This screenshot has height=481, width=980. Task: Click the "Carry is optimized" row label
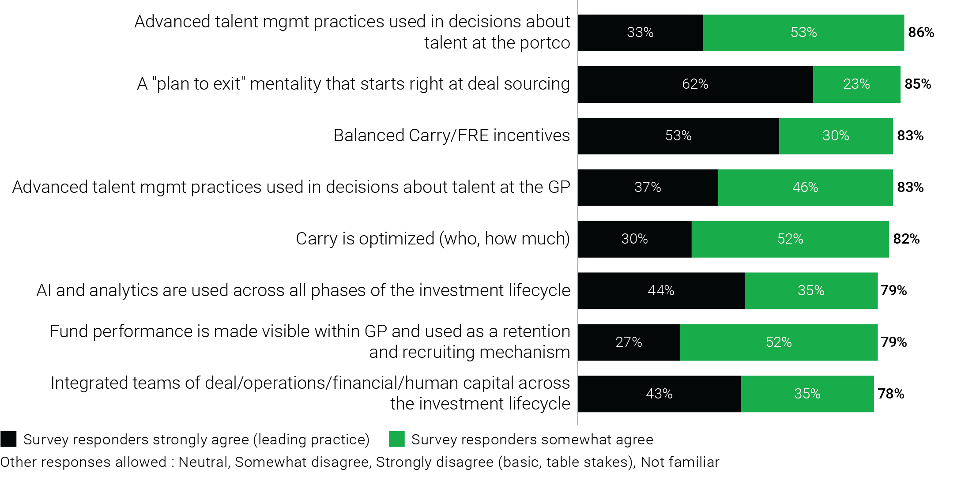coord(433,239)
